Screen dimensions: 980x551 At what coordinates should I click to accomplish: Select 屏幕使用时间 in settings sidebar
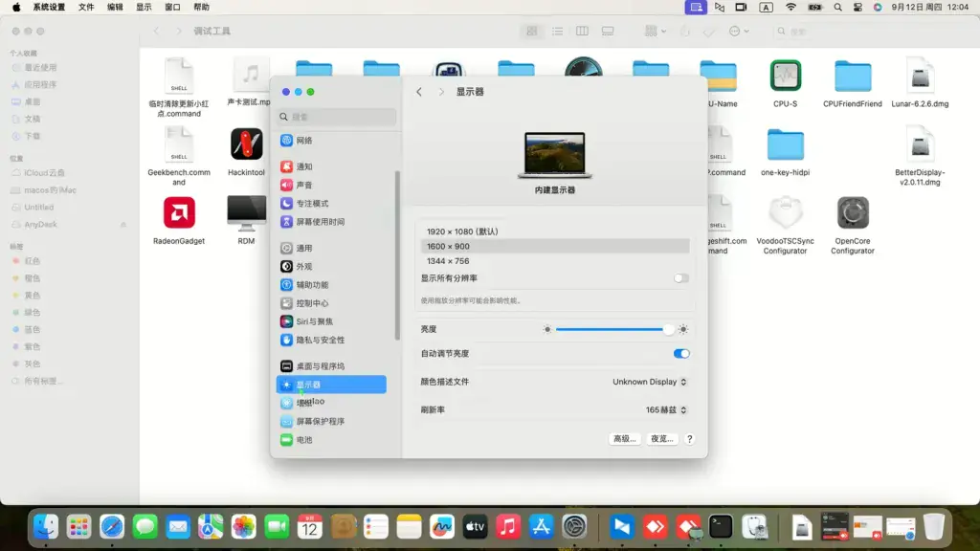click(x=332, y=222)
